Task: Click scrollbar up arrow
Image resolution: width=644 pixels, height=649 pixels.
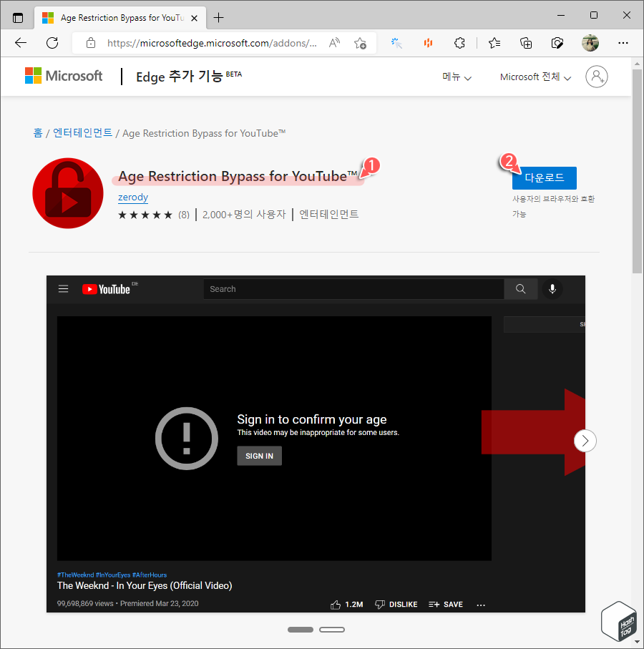Action: click(x=637, y=64)
